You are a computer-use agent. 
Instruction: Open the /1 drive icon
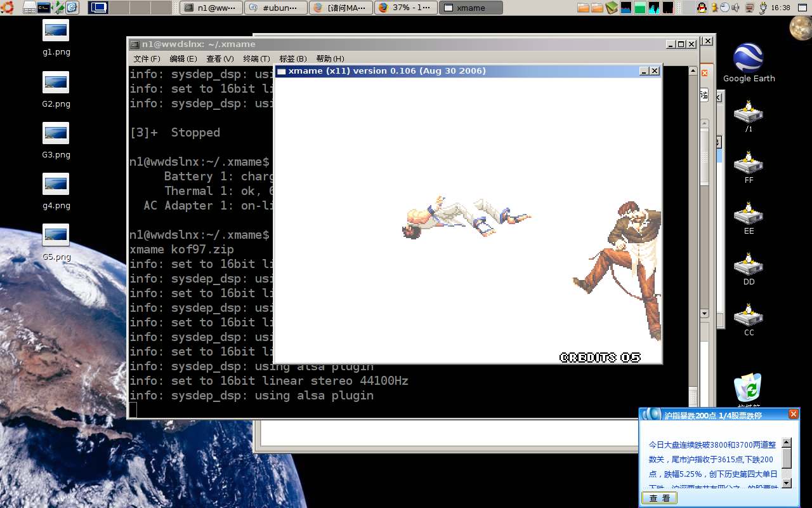point(749,111)
